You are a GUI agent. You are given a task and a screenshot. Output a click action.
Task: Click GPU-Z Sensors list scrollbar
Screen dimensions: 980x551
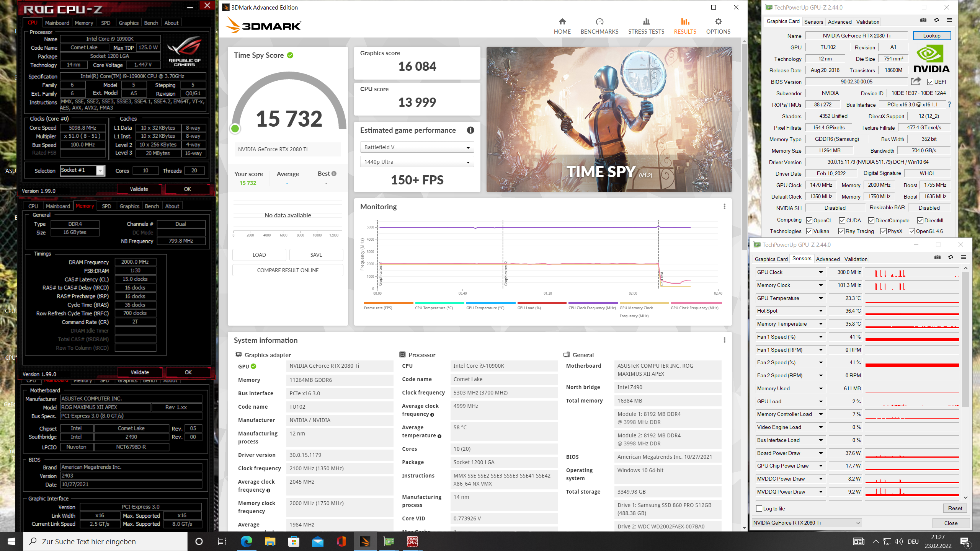click(x=965, y=339)
